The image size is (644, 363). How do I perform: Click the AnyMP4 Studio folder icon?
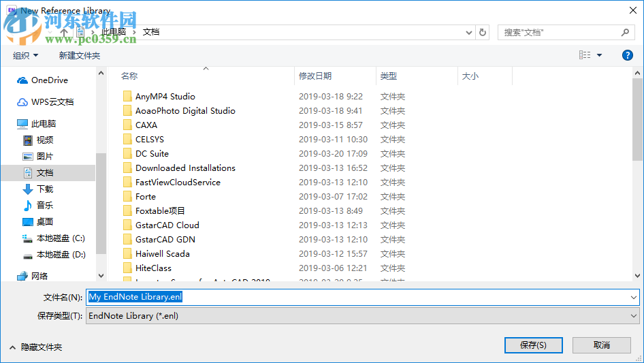pos(128,96)
